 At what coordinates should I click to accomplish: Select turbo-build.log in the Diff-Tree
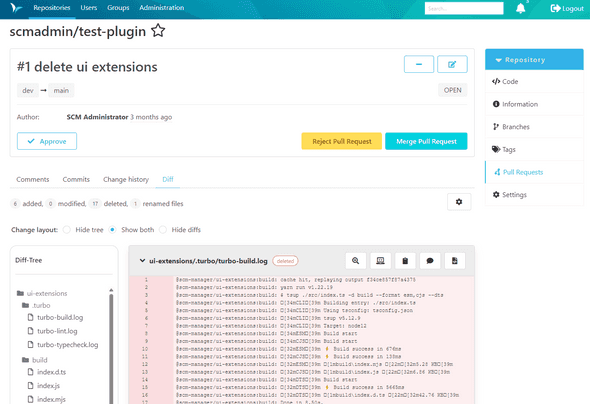click(55, 317)
